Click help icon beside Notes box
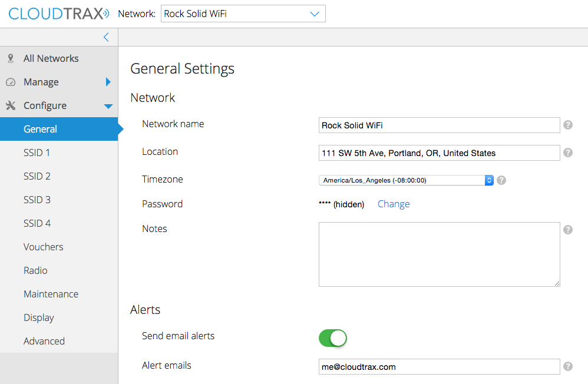The width and height of the screenshot is (588, 384). tap(568, 230)
